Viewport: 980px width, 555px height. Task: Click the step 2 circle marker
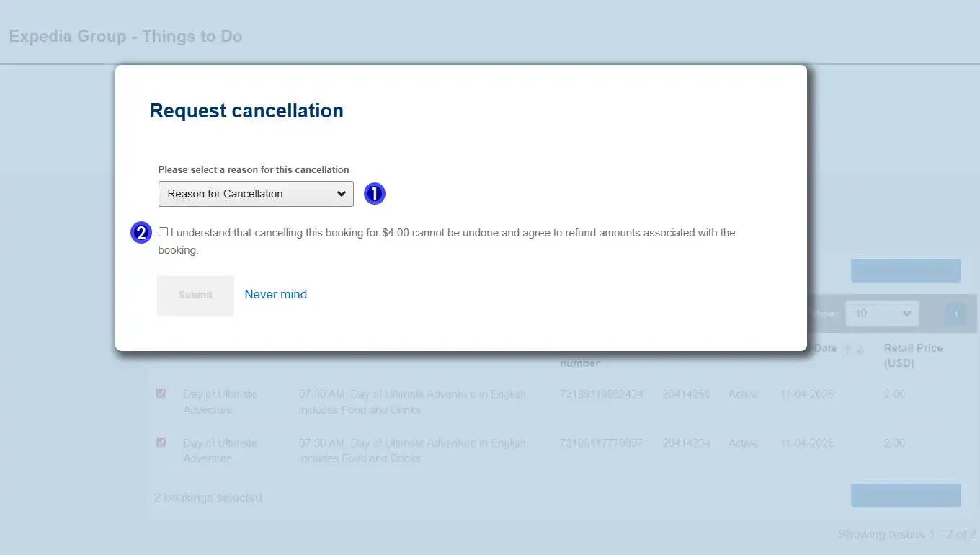(x=141, y=233)
